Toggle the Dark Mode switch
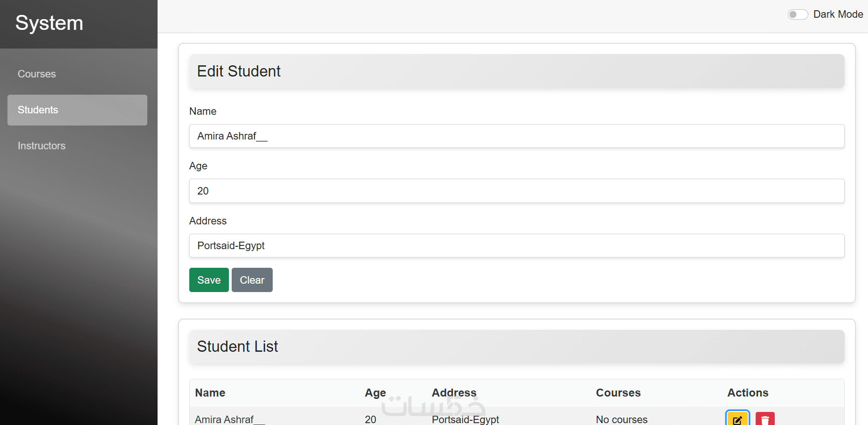The image size is (868, 425). pyautogui.click(x=797, y=14)
